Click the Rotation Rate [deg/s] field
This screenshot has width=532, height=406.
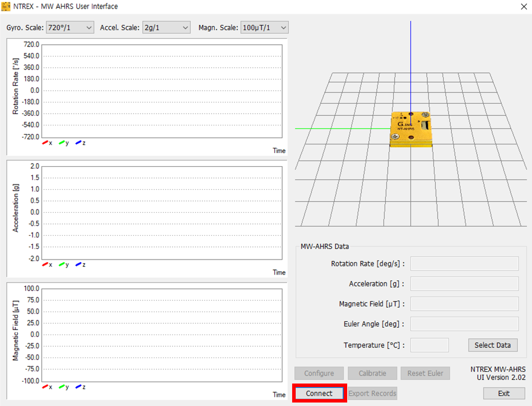click(465, 263)
